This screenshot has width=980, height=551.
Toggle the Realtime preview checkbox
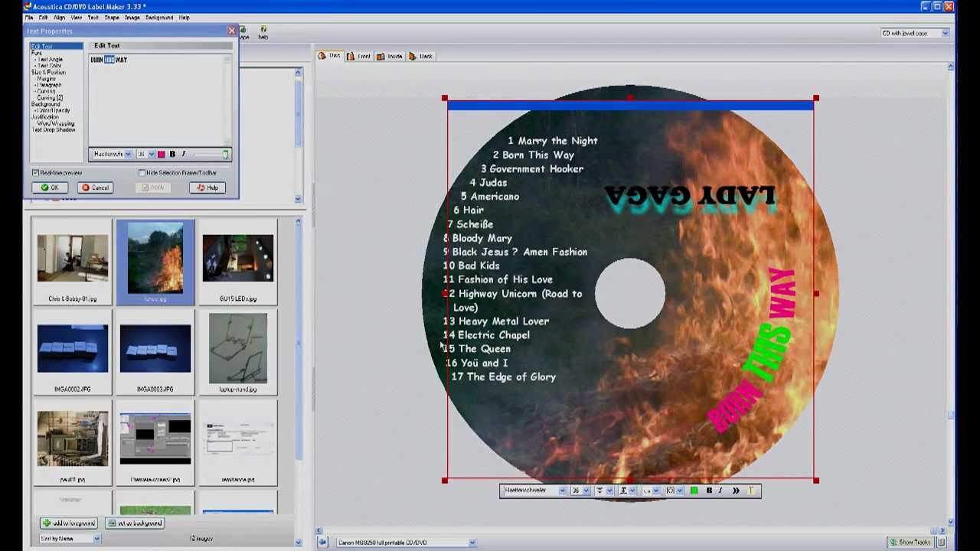(x=35, y=173)
